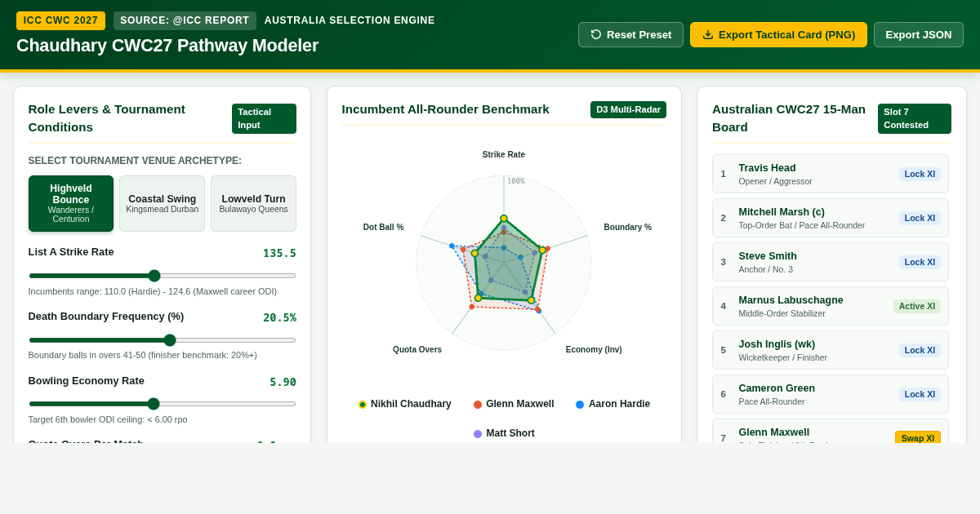This screenshot has height=514, width=980.
Task: Click Swap XI tag for Glenn Maxwell
Action: 918,437
